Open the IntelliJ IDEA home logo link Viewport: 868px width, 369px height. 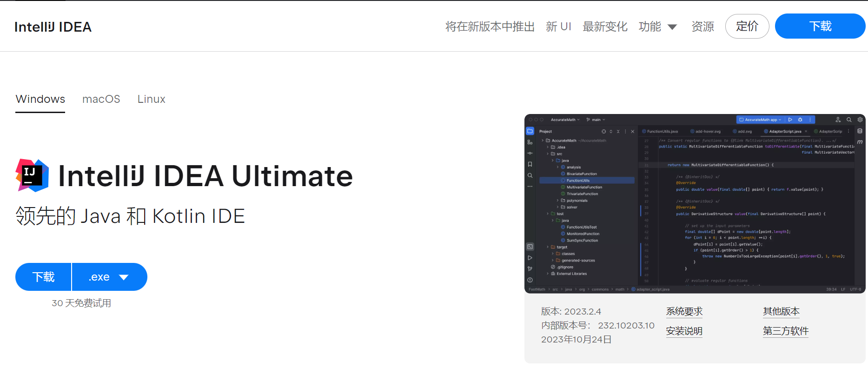[53, 27]
